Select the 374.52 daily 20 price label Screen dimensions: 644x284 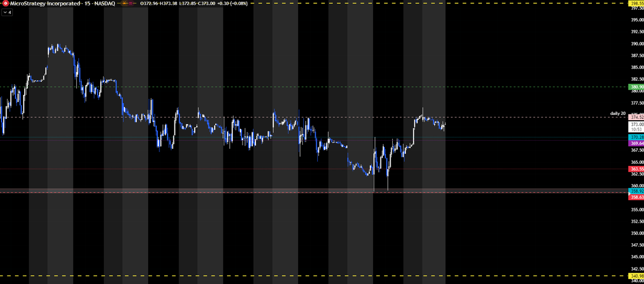[x=636, y=117]
